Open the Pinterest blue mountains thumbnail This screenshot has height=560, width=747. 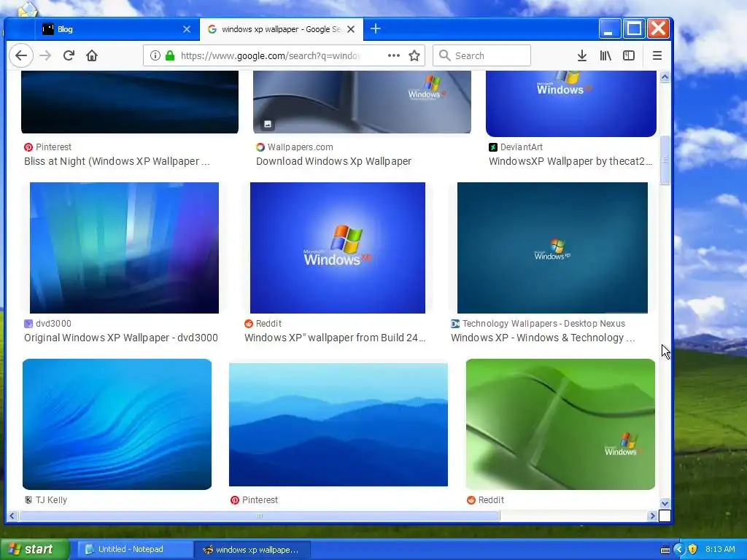(338, 425)
